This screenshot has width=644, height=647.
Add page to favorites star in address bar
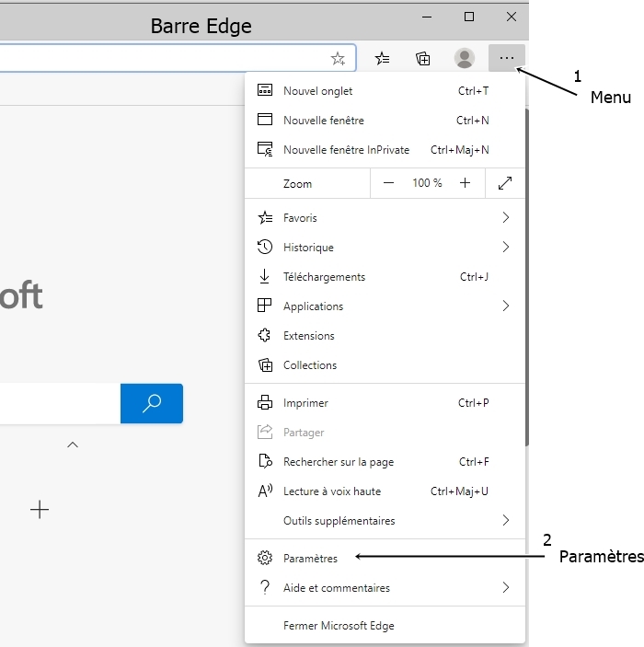338,59
